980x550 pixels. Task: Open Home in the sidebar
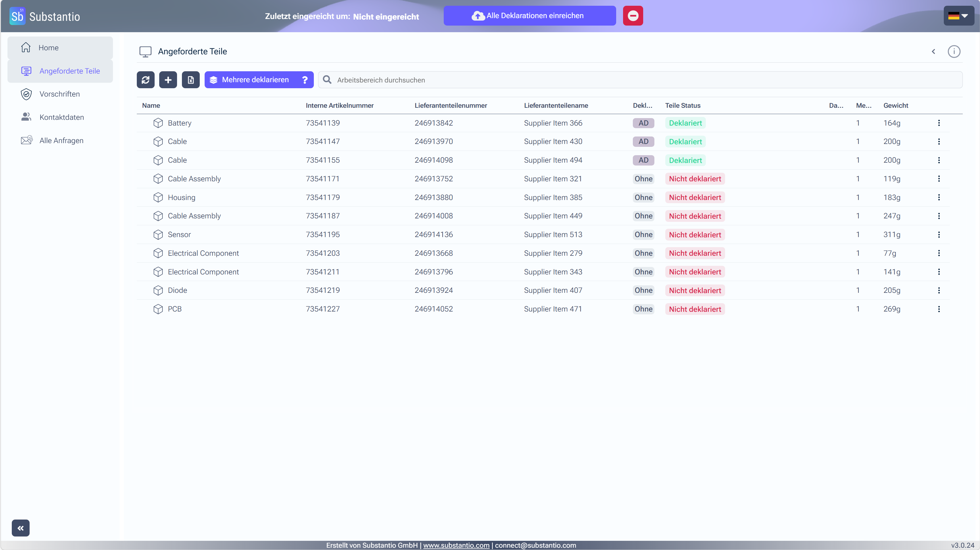tap(60, 47)
